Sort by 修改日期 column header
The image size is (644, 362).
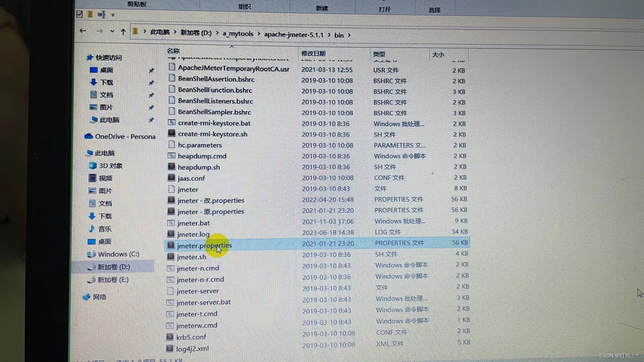click(313, 53)
